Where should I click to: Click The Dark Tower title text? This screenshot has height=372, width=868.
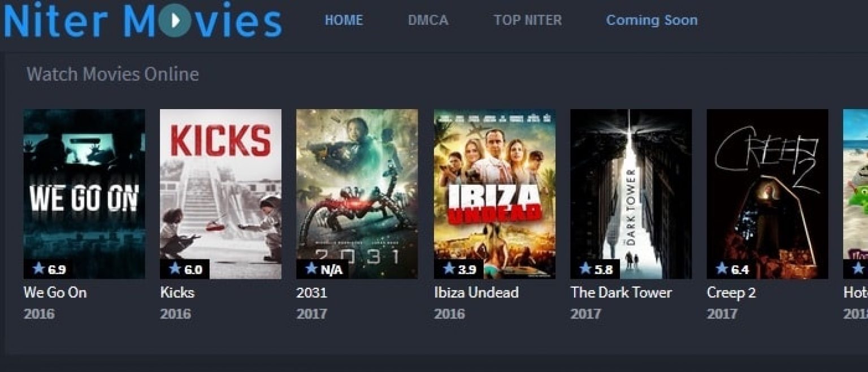click(x=621, y=292)
